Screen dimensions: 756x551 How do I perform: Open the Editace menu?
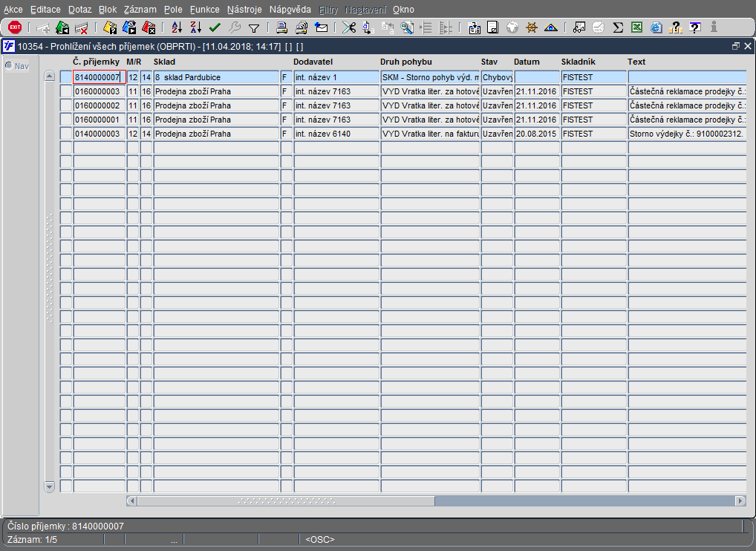(45, 10)
